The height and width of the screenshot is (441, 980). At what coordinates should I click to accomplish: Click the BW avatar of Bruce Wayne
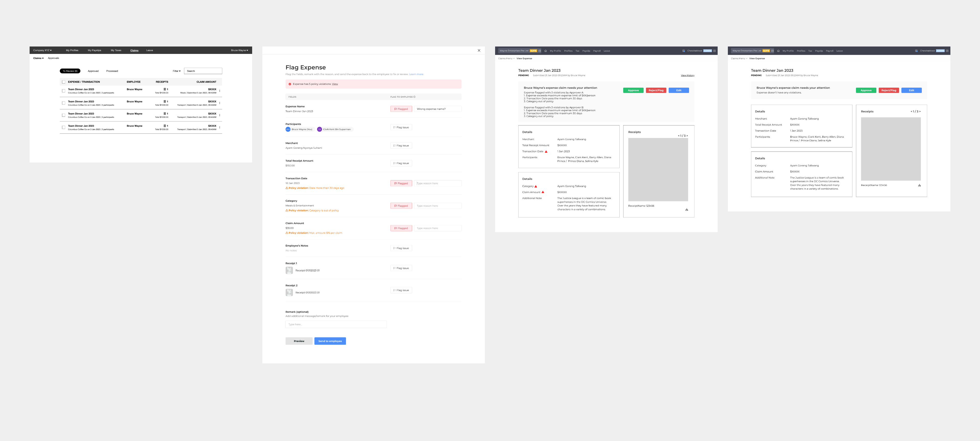288,130
